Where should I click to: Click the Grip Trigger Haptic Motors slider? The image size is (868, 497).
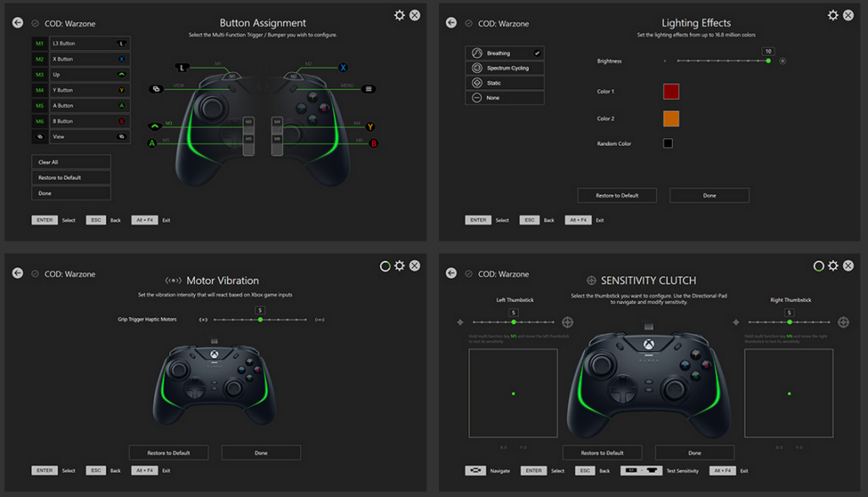click(260, 320)
